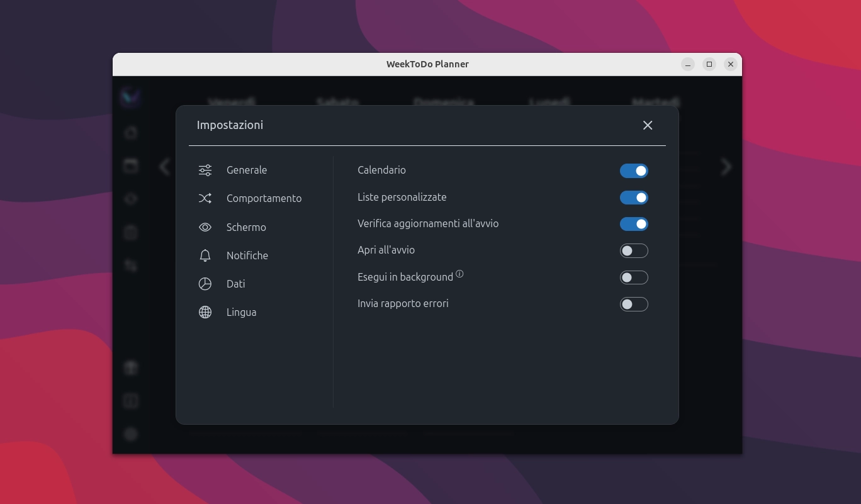Screen dimensions: 861x504
Task: Click the Dati pie chart icon
Action: click(205, 284)
